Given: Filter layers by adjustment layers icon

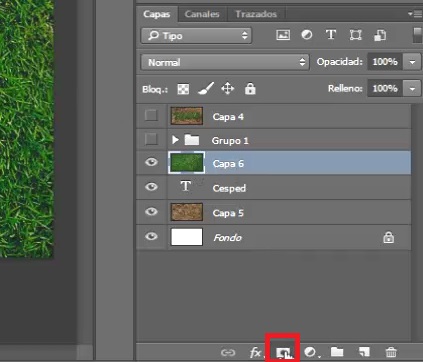Looking at the screenshot, I should [x=307, y=35].
